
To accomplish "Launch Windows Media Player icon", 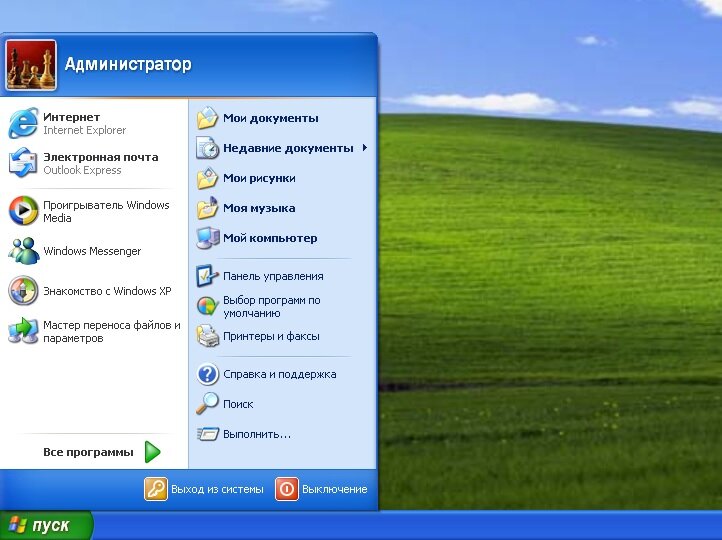I will coord(23,211).
